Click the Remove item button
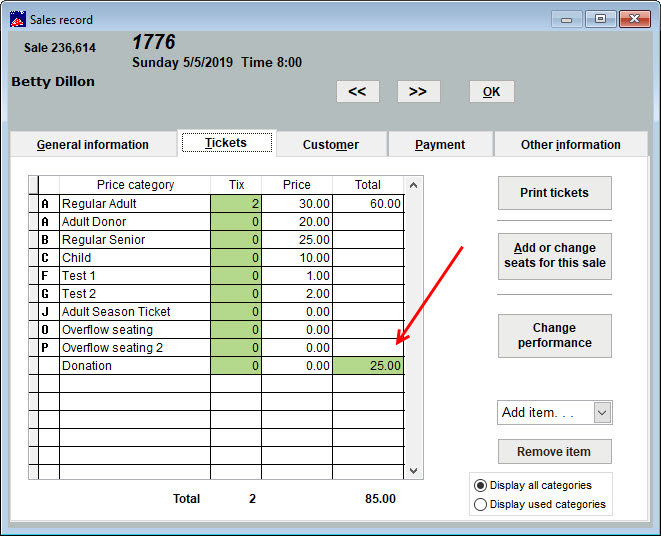 point(554,452)
